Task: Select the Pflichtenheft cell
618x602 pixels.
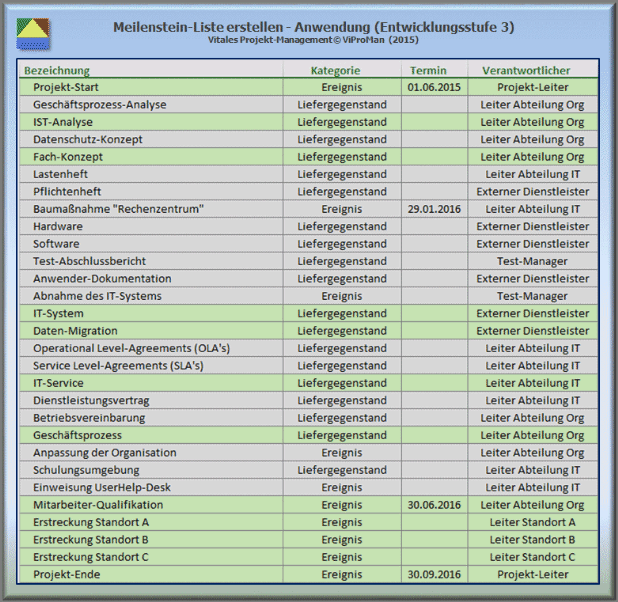Action: pyautogui.click(x=151, y=191)
